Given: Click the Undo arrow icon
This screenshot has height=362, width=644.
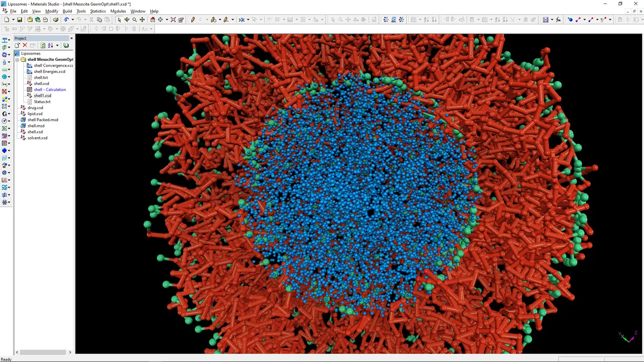Looking at the screenshot, I should coord(66,20).
